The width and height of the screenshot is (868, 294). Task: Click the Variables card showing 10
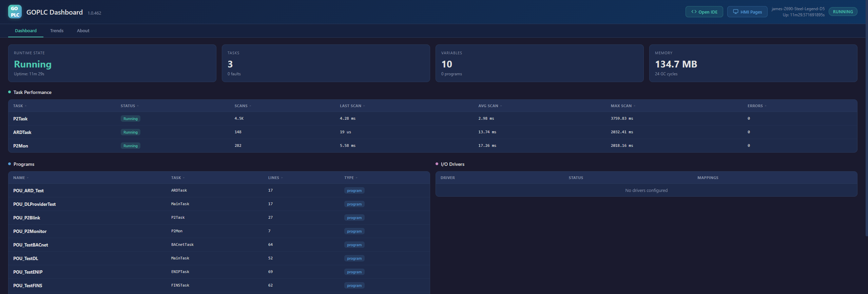pyautogui.click(x=539, y=63)
